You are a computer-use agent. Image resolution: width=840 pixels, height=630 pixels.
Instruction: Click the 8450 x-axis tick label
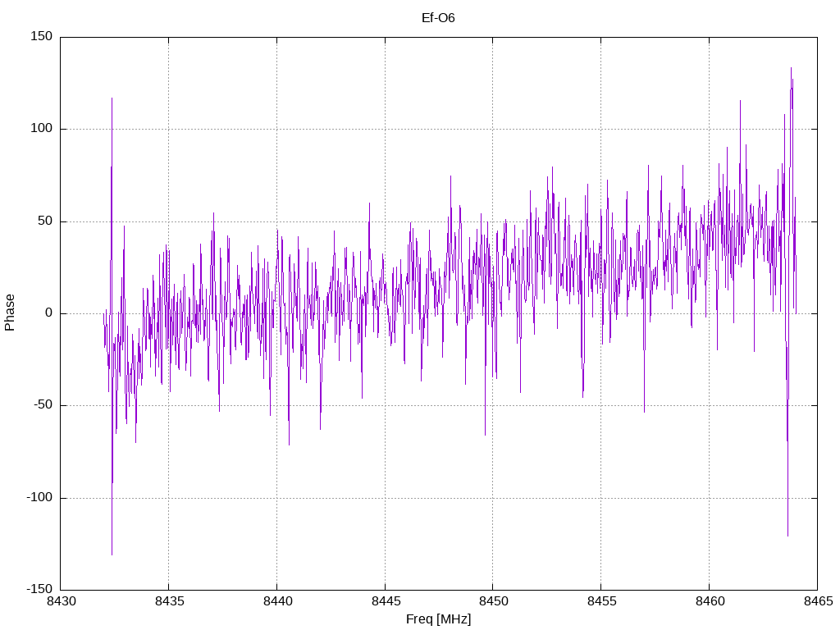coord(493,601)
